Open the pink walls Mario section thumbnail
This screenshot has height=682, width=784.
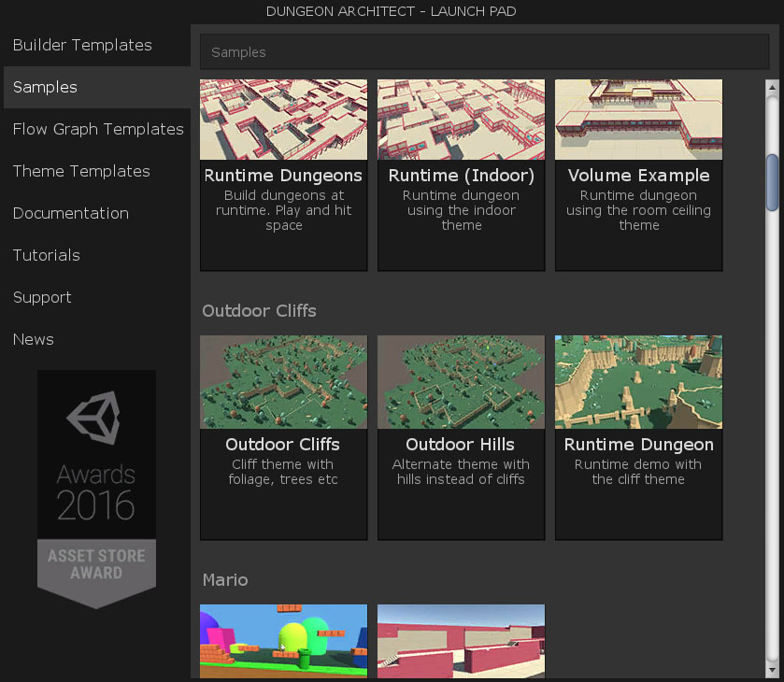coord(461,641)
